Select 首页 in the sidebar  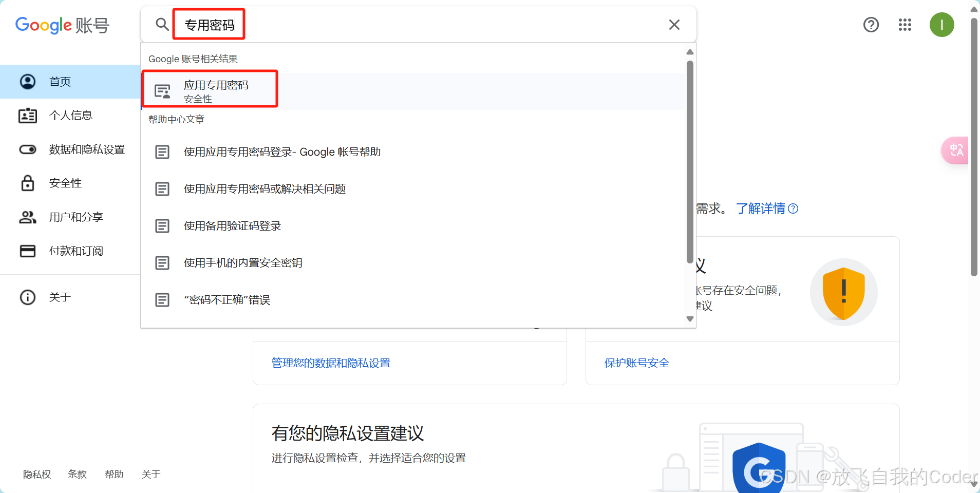[x=70, y=82]
